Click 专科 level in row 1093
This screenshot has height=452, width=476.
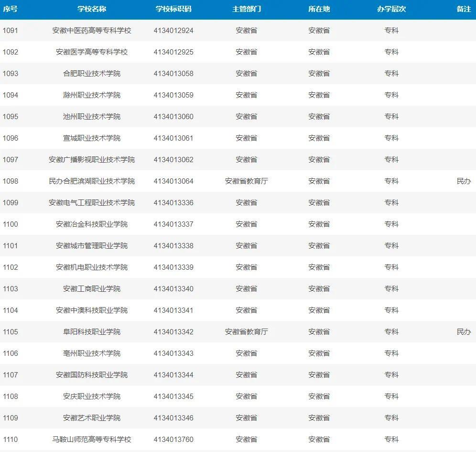pos(391,74)
